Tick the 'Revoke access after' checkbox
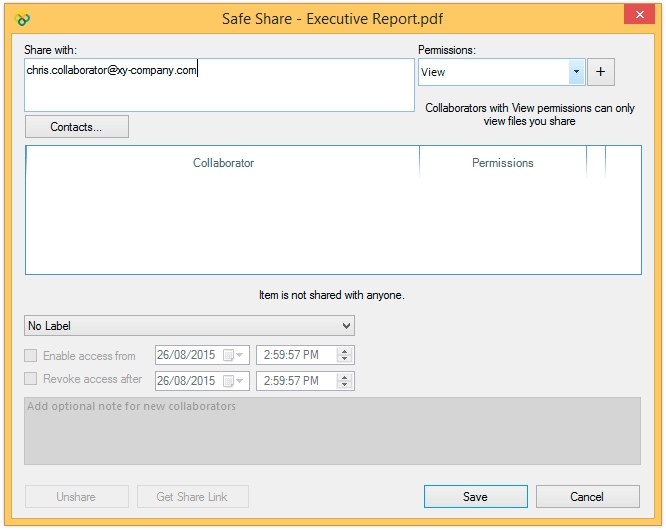Image resolution: width=666 pixels, height=530 pixels. point(31,378)
